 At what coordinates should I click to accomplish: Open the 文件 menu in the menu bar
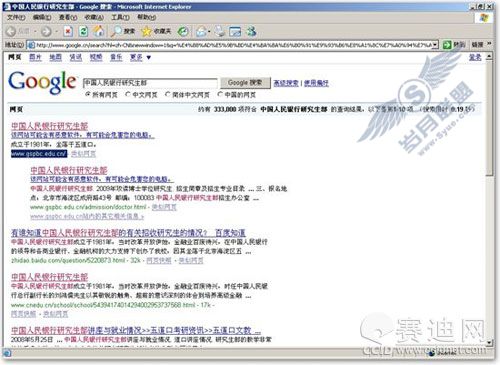(x=16, y=17)
